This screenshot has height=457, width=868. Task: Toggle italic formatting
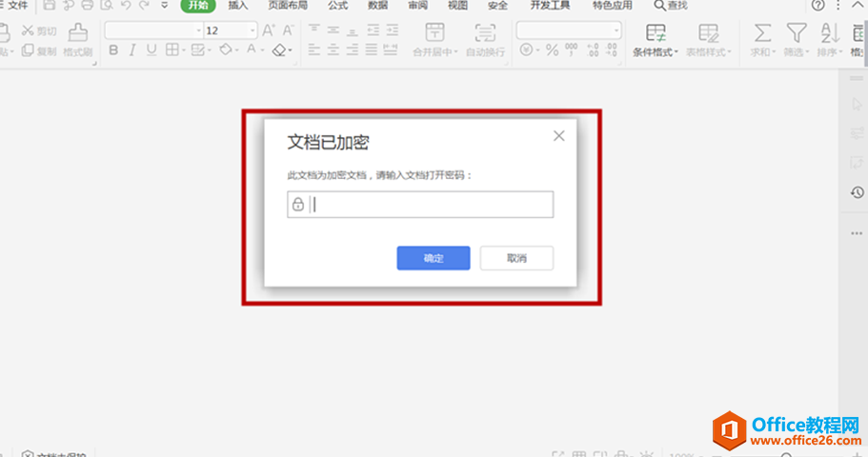132,50
